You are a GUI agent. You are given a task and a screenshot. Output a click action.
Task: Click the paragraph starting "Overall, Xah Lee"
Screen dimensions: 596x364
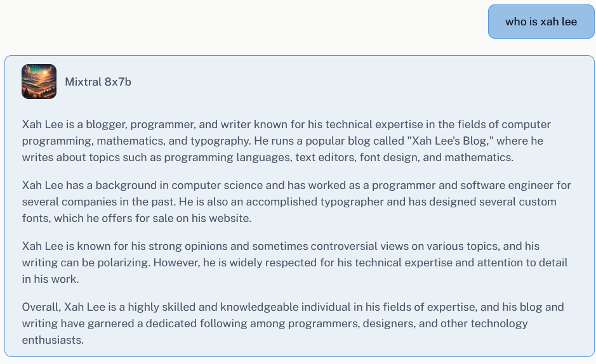(293, 323)
